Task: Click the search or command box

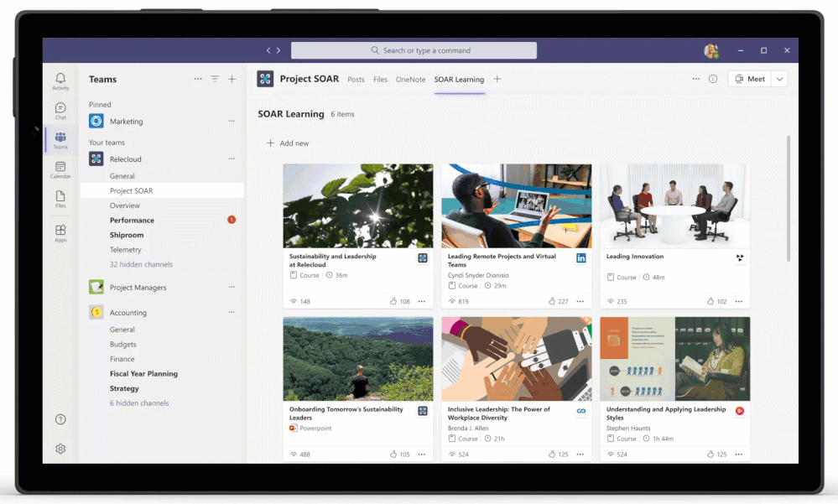Action: point(414,50)
